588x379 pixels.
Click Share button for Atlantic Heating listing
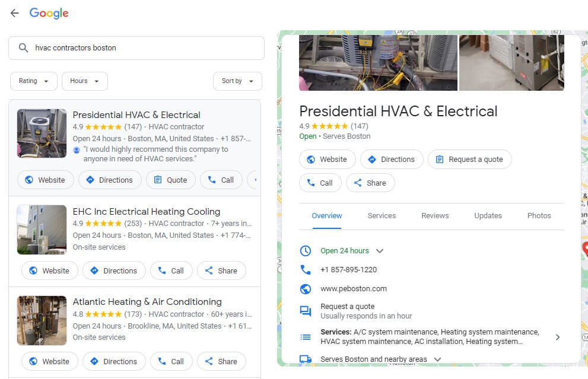pos(221,361)
